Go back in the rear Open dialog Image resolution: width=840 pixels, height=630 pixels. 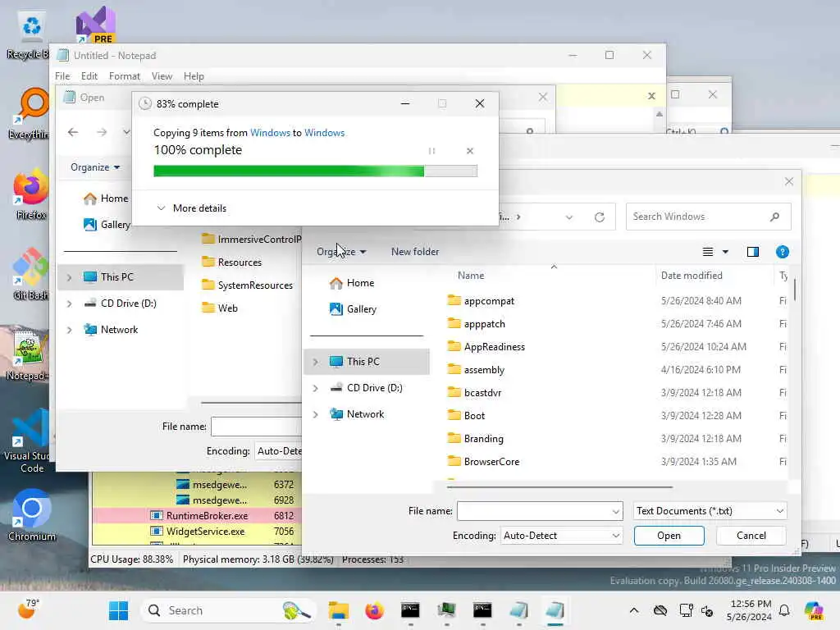pos(73,132)
